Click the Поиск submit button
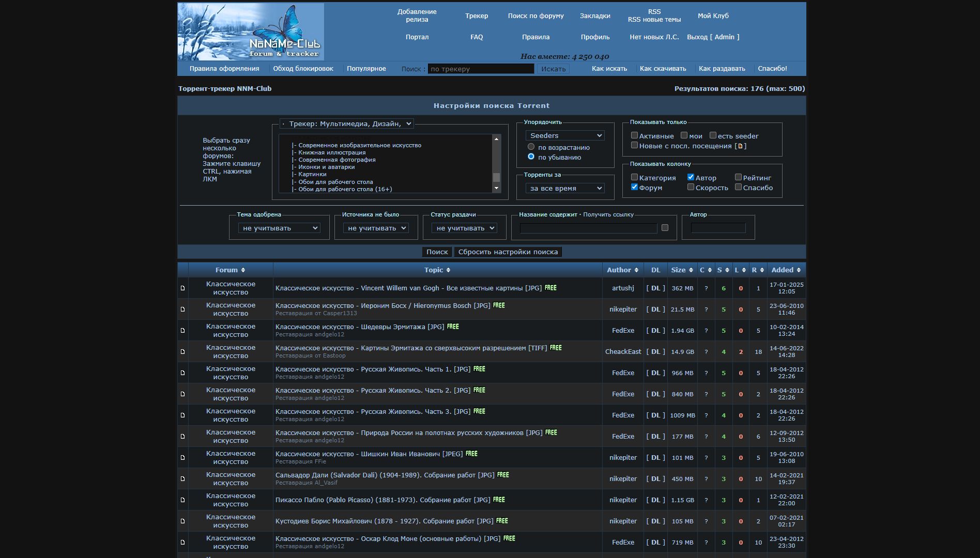This screenshot has height=558, width=980. coord(437,252)
